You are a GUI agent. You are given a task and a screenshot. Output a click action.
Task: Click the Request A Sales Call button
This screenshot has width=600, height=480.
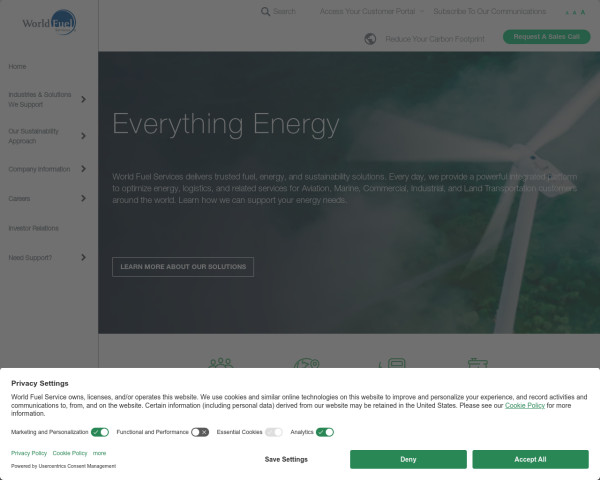point(546,37)
